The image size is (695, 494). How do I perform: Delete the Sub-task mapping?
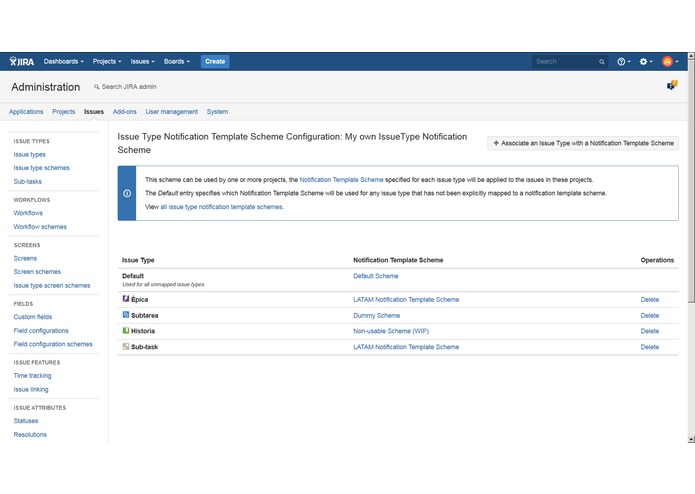click(649, 347)
